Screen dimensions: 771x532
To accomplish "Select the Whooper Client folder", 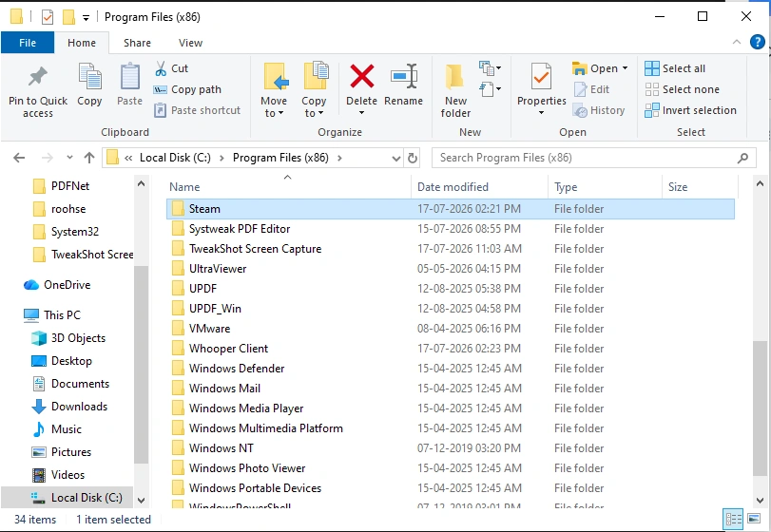I will coord(451,349).
